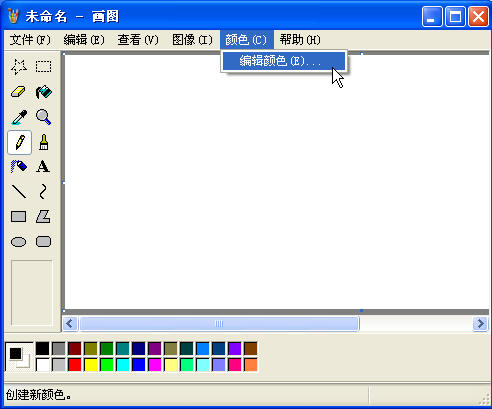The image size is (492, 409).
Task: Pick the Eraser tool
Action: pos(19,92)
